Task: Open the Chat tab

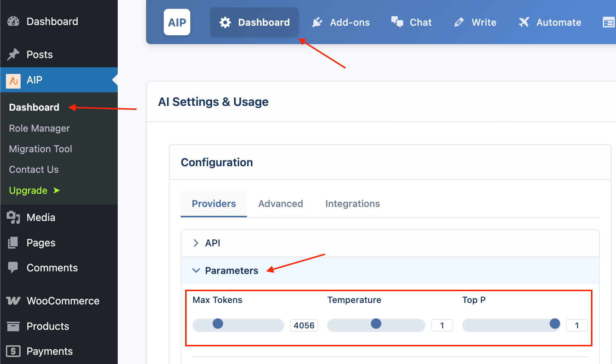Action: coord(411,22)
